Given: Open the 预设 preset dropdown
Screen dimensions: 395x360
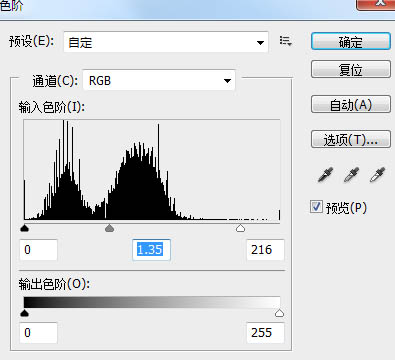Looking at the screenshot, I should pyautogui.click(x=166, y=42).
